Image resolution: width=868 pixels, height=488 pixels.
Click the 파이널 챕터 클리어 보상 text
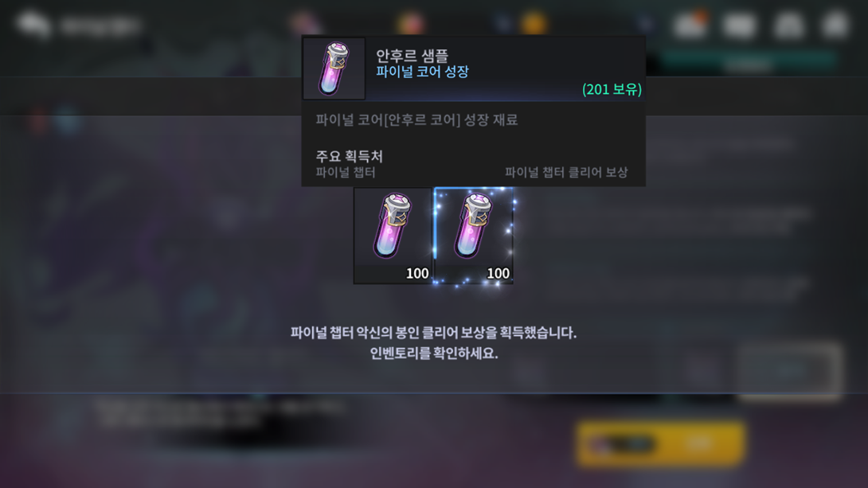click(565, 173)
